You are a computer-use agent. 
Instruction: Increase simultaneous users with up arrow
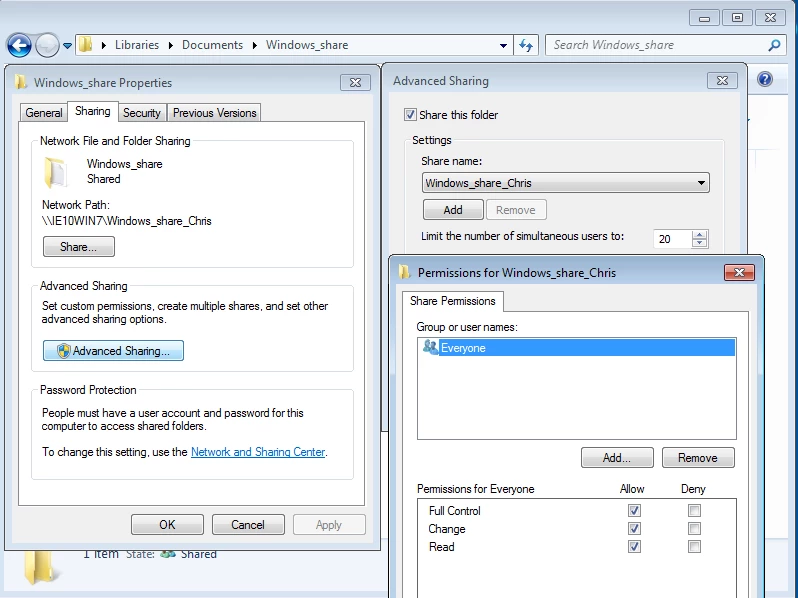pyautogui.click(x=700, y=235)
